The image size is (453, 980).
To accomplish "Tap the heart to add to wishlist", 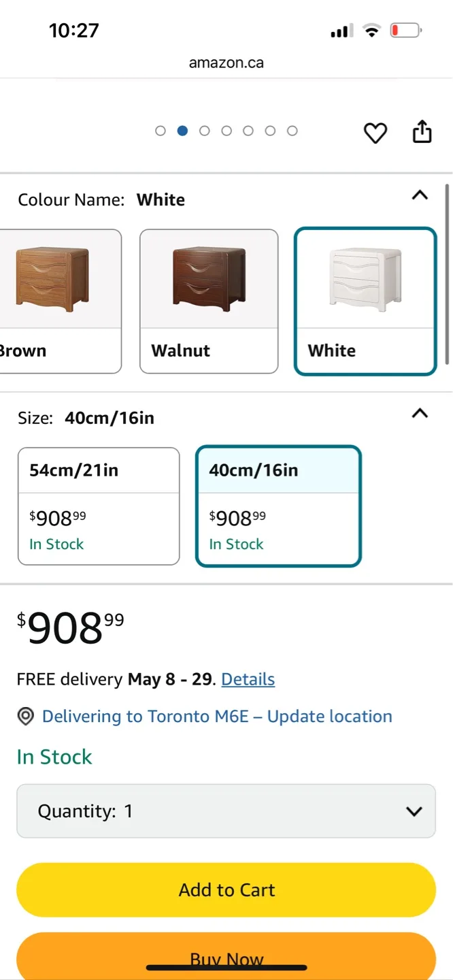I will (x=375, y=133).
